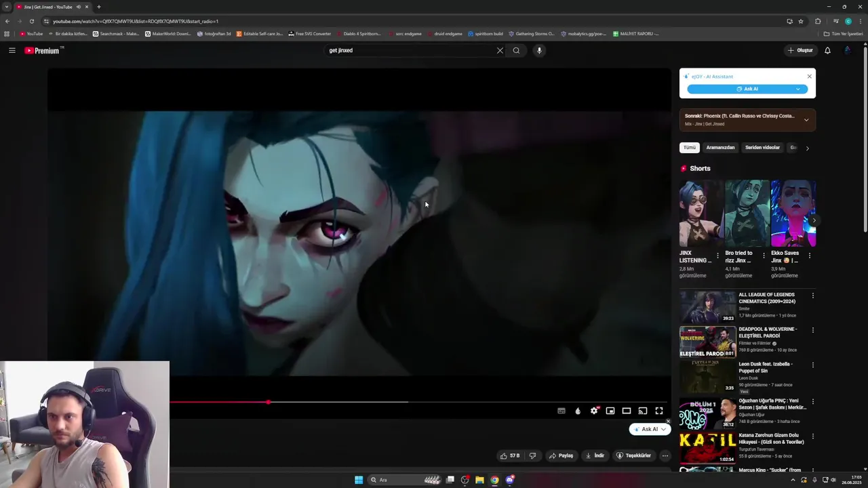
Task: Open options for Ekko Saves Jinx short
Action: click(809, 256)
